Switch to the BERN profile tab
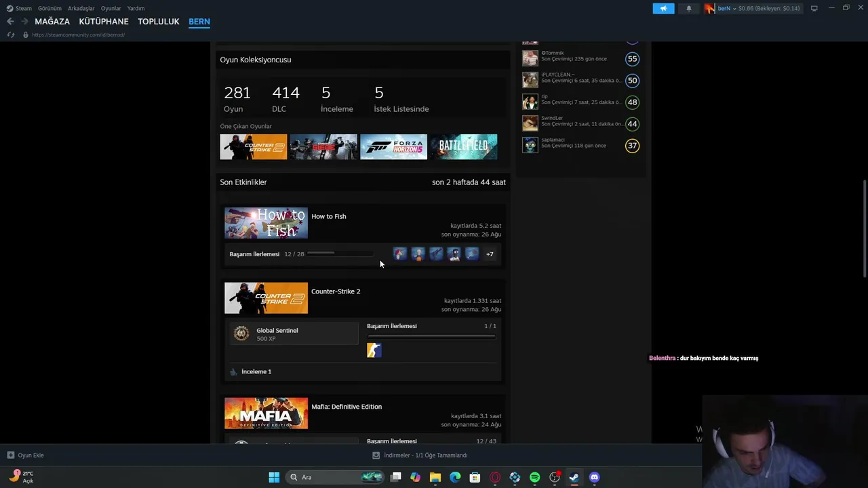This screenshot has height=488, width=868. [199, 22]
